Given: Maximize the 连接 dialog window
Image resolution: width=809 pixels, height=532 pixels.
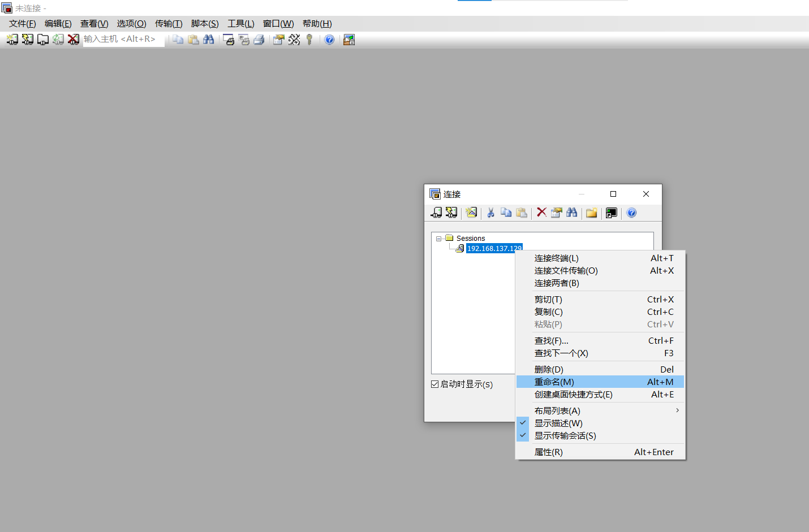Looking at the screenshot, I should click(613, 194).
